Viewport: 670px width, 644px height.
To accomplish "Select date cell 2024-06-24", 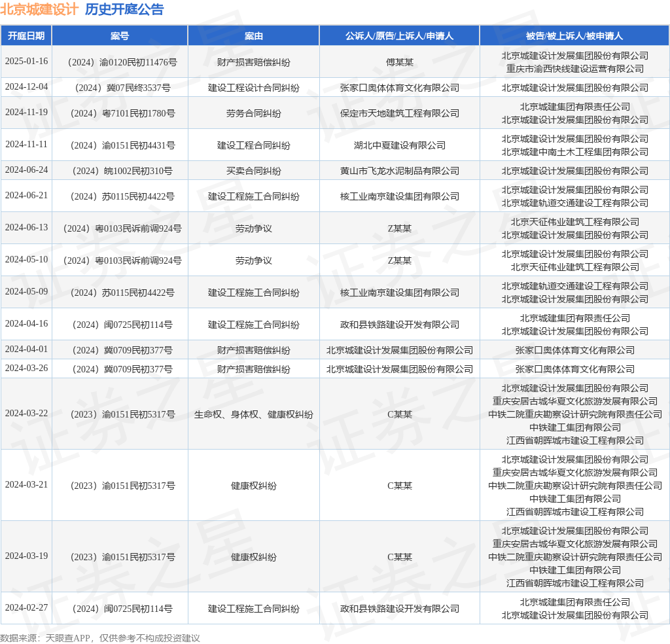I will tap(26, 170).
